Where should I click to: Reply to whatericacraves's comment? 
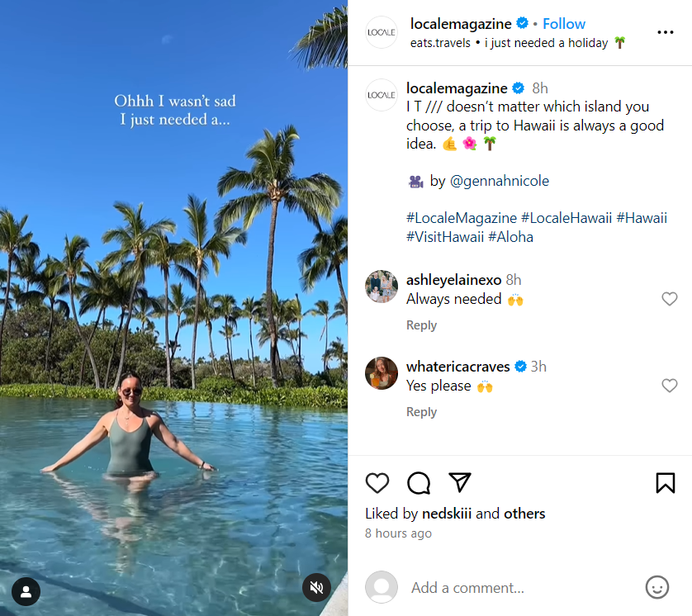pyautogui.click(x=421, y=412)
